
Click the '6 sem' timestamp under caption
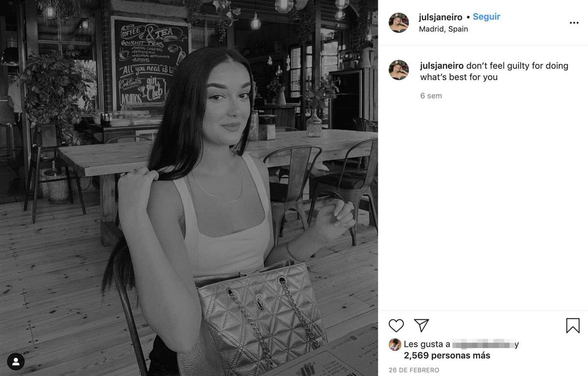tap(431, 95)
